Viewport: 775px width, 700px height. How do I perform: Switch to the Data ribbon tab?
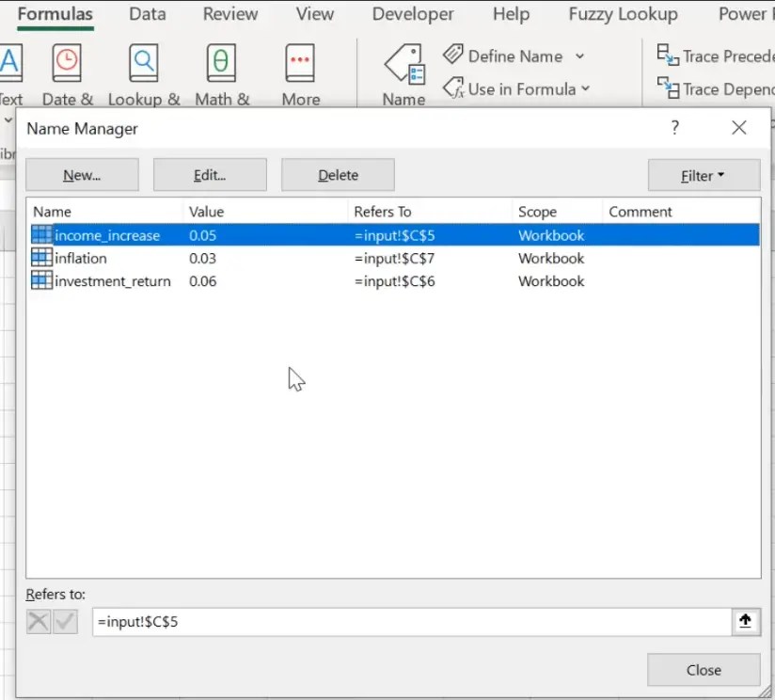(x=147, y=14)
